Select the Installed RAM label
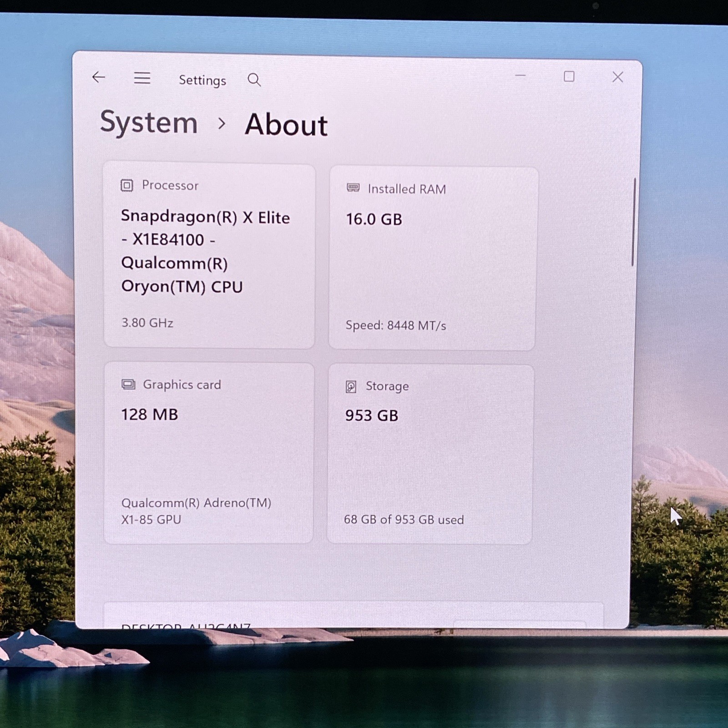The image size is (728, 728). click(x=407, y=189)
